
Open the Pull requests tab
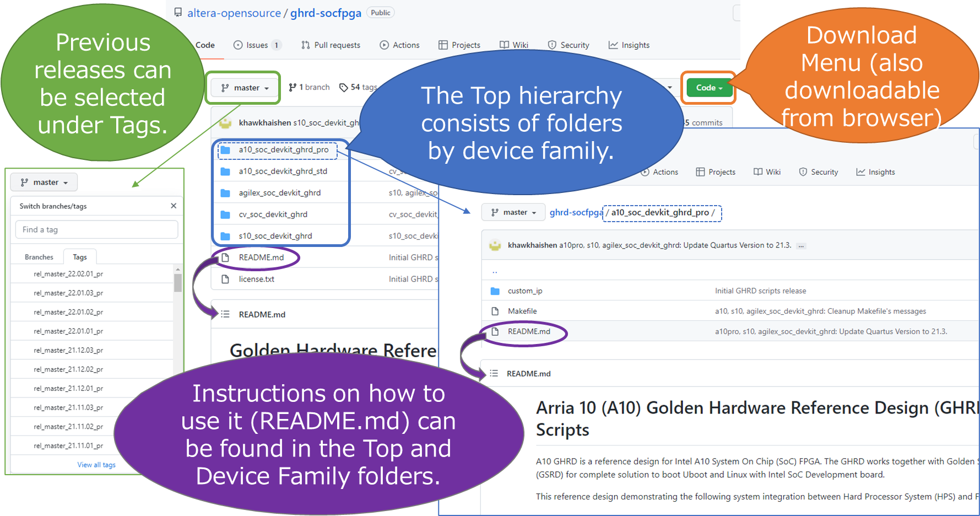331,45
